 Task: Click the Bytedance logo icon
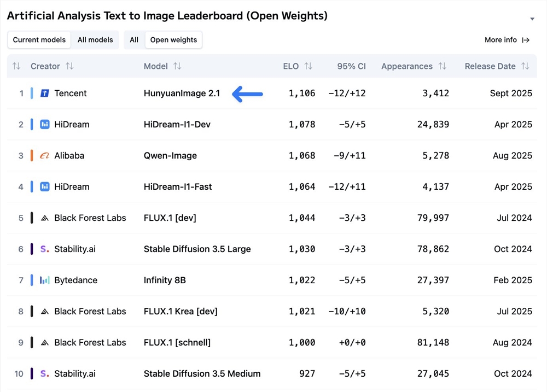pos(45,280)
